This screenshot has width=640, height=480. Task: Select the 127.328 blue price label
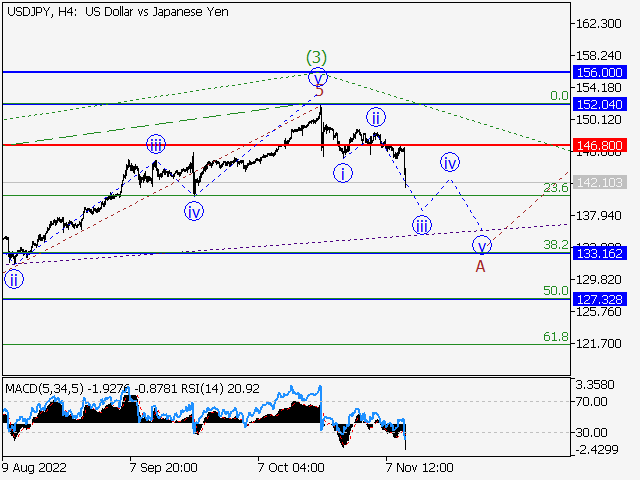click(600, 299)
